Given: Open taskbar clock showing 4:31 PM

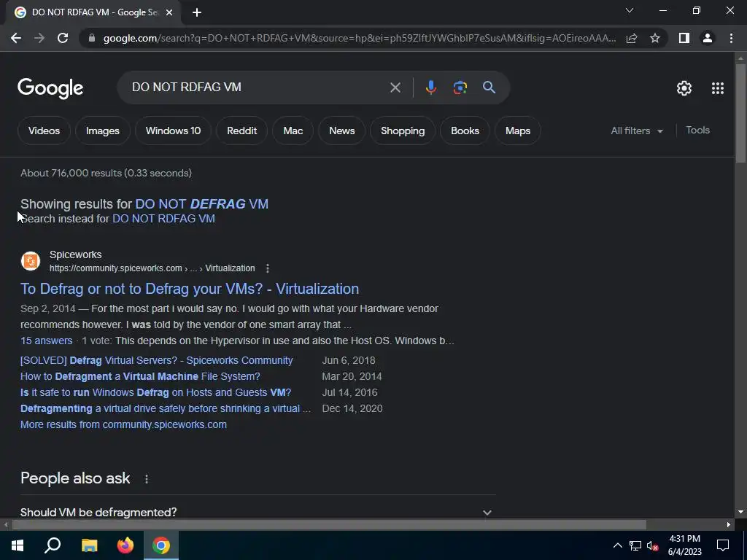Looking at the screenshot, I should click(x=684, y=545).
